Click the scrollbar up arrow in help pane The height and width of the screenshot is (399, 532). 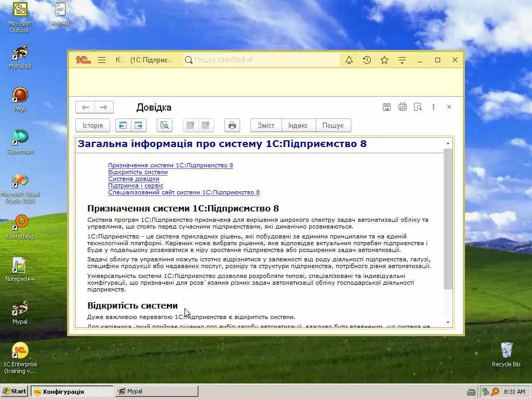448,143
